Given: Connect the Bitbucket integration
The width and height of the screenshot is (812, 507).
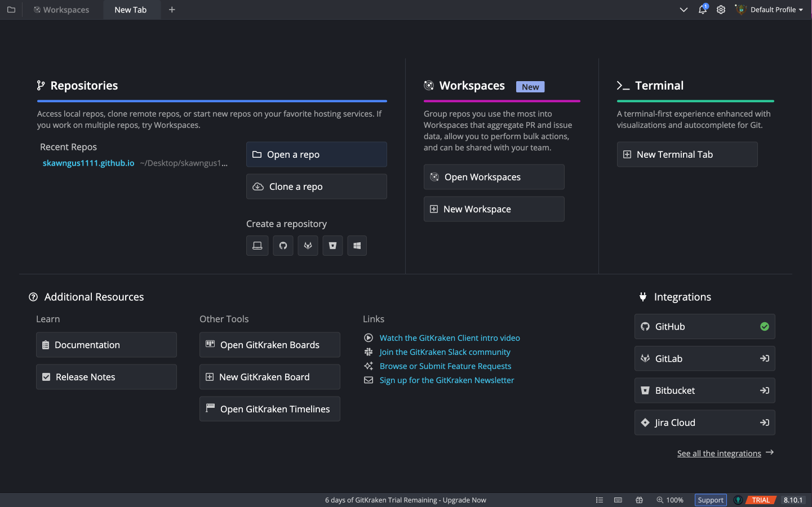Looking at the screenshot, I should (705, 390).
